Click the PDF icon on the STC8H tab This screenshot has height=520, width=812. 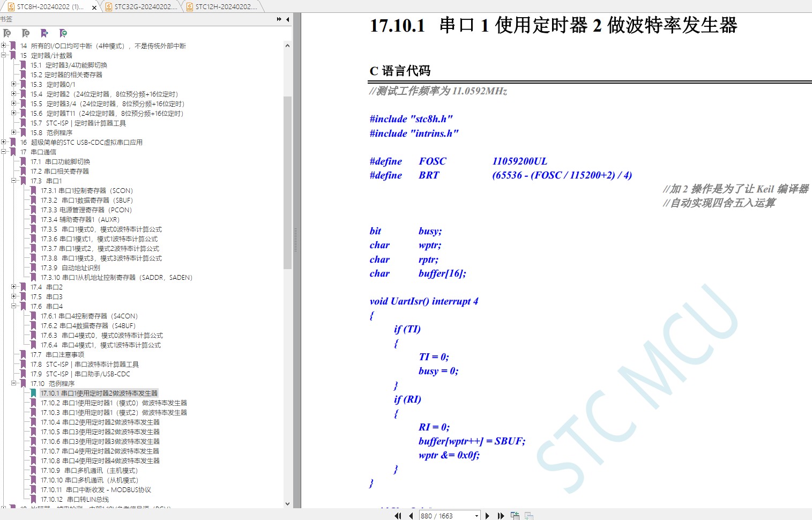click(11, 7)
